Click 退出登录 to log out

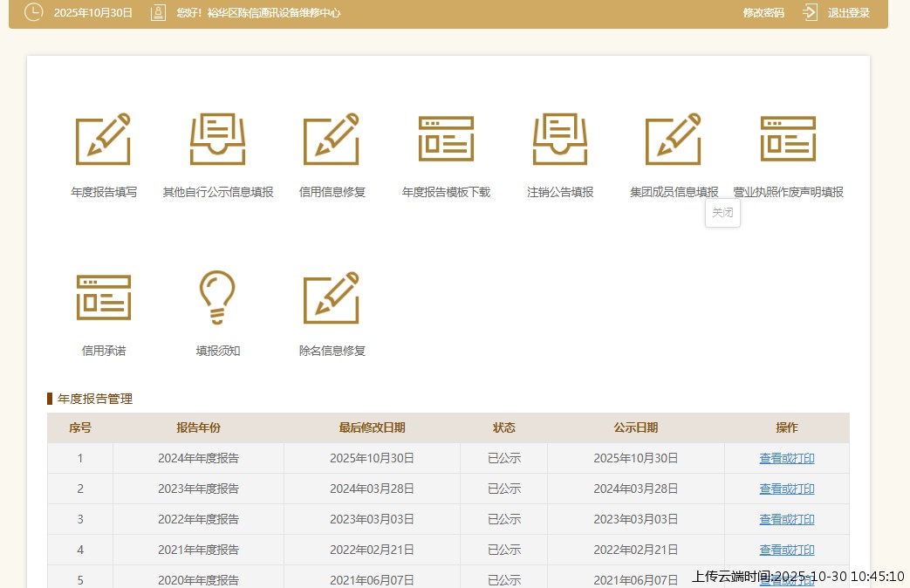point(849,13)
